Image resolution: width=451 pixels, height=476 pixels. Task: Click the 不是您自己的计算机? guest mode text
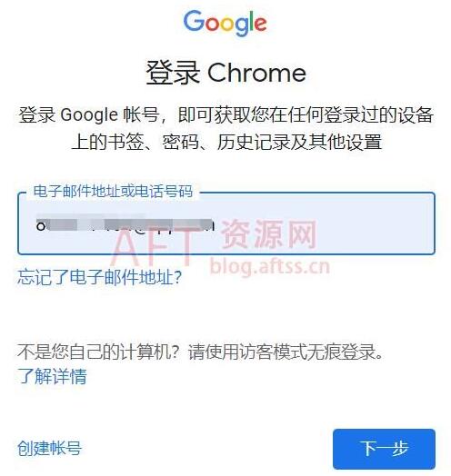[201, 352]
